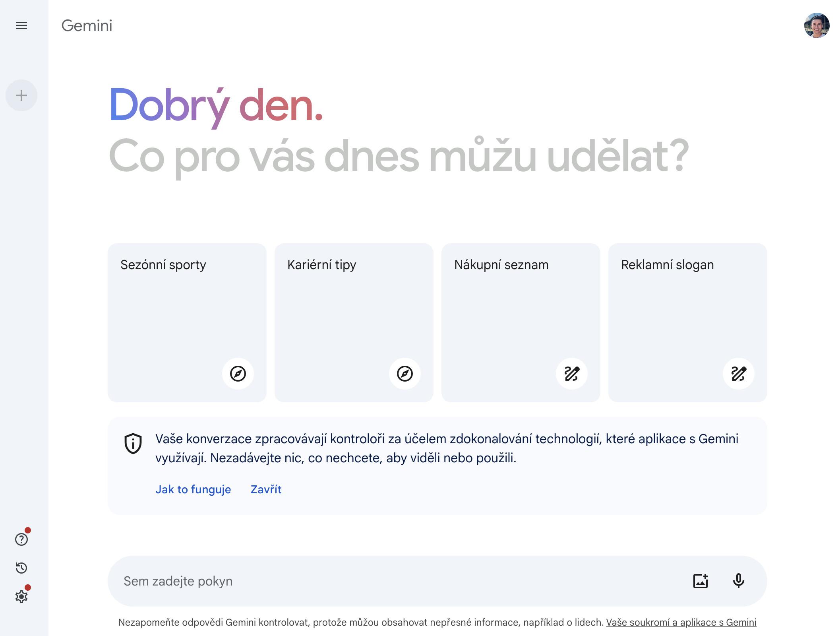Open the hamburger main menu
The image size is (840, 636).
click(21, 26)
